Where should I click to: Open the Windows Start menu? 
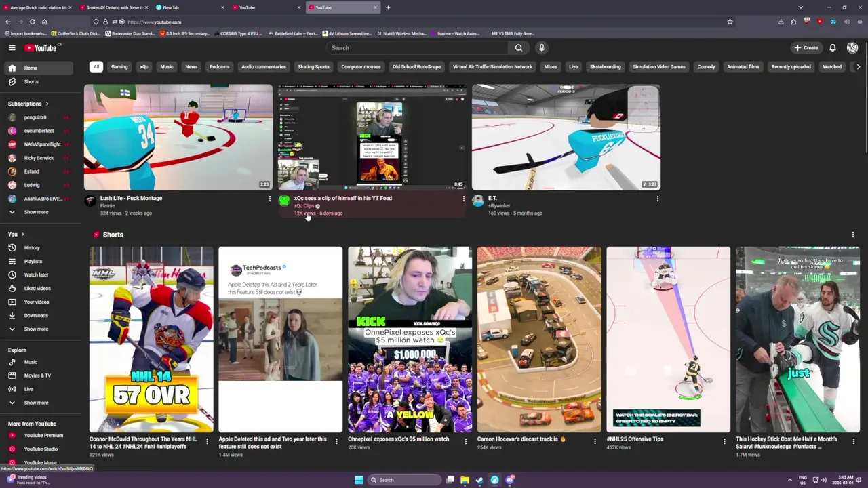[359, 480]
